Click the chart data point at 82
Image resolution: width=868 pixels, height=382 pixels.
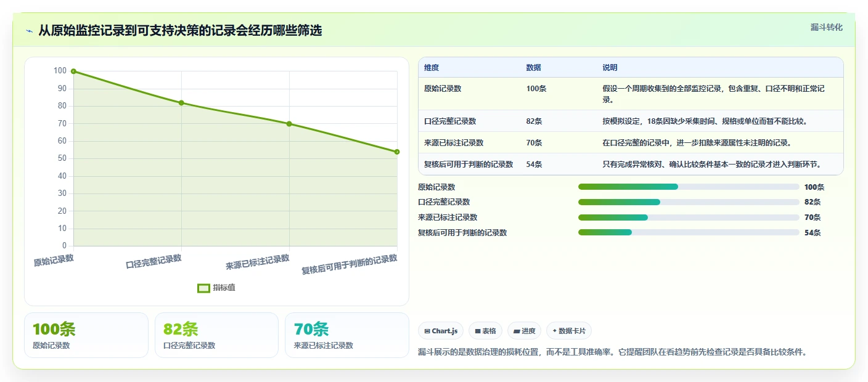181,103
